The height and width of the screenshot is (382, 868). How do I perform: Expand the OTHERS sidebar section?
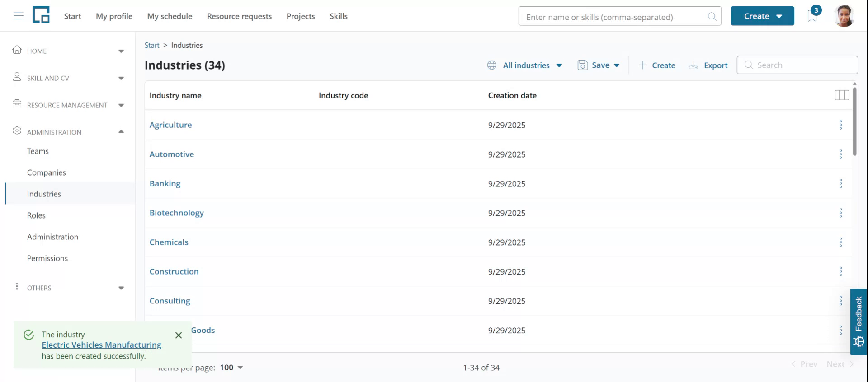point(121,288)
